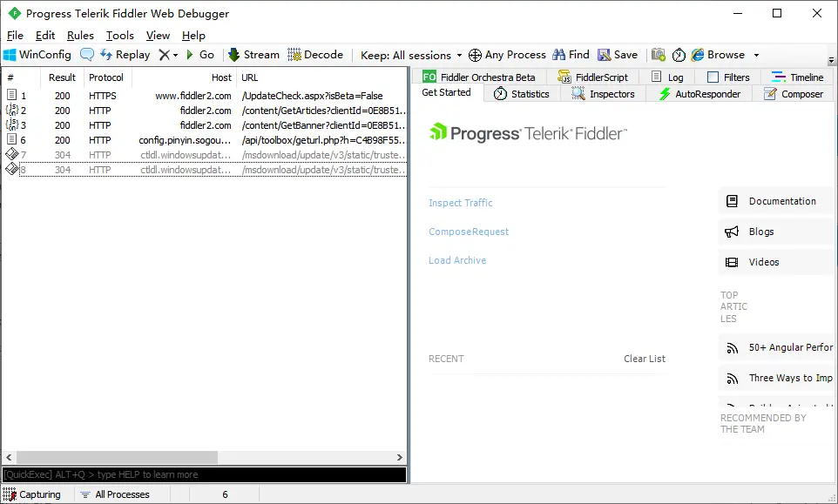Expand the Remove sessions dropdown arrow

click(175, 55)
